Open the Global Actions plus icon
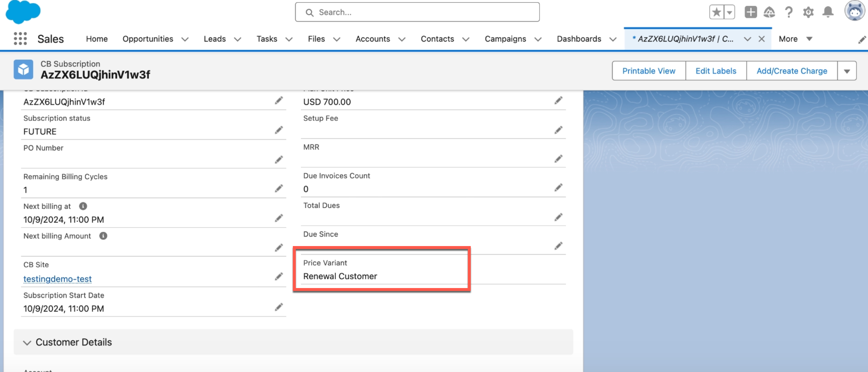This screenshot has width=868, height=372. (750, 13)
